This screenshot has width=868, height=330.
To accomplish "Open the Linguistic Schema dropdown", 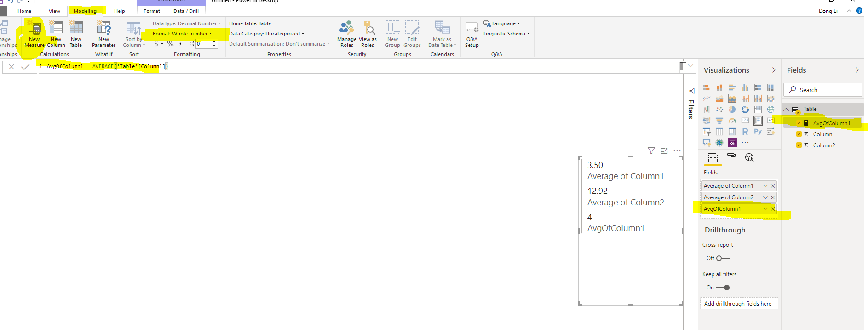I will point(506,34).
